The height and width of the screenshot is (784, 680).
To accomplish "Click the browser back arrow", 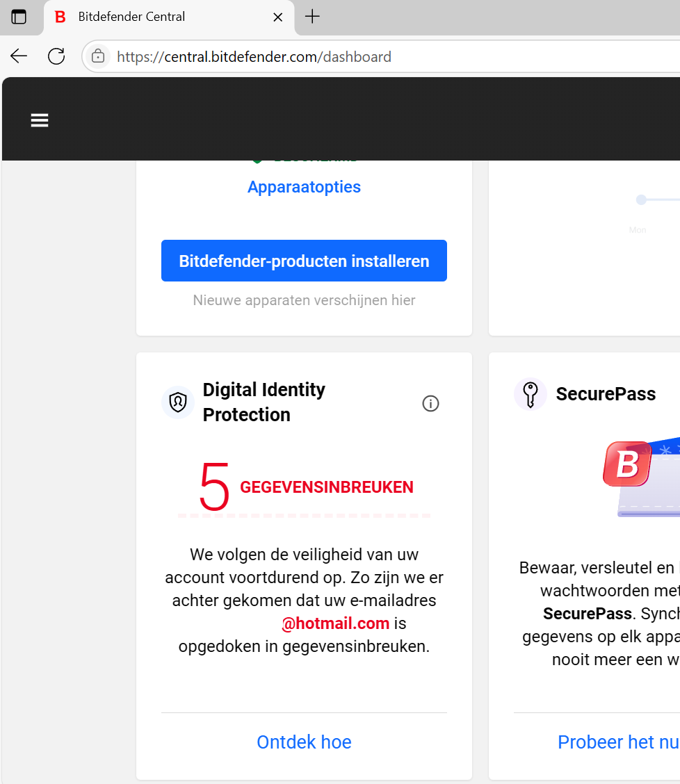I will tap(19, 56).
